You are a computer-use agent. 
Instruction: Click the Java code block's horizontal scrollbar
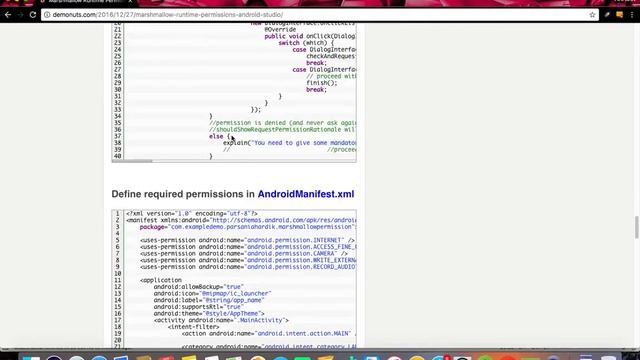tap(132, 161)
